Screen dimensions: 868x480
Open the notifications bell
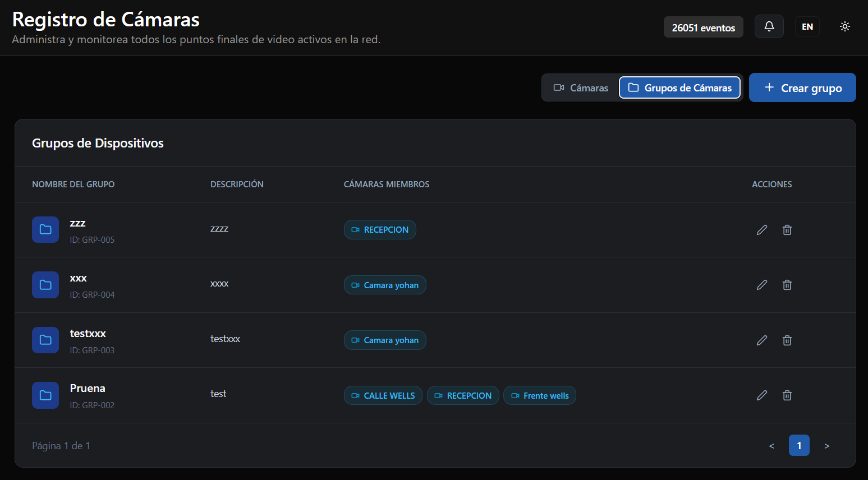pos(769,26)
